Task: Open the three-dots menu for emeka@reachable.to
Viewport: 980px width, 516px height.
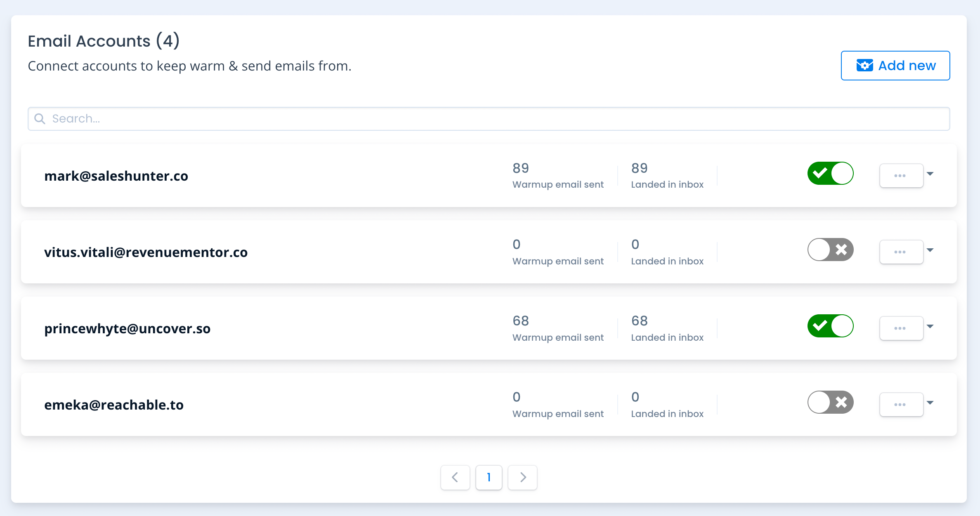Action: coord(901,405)
